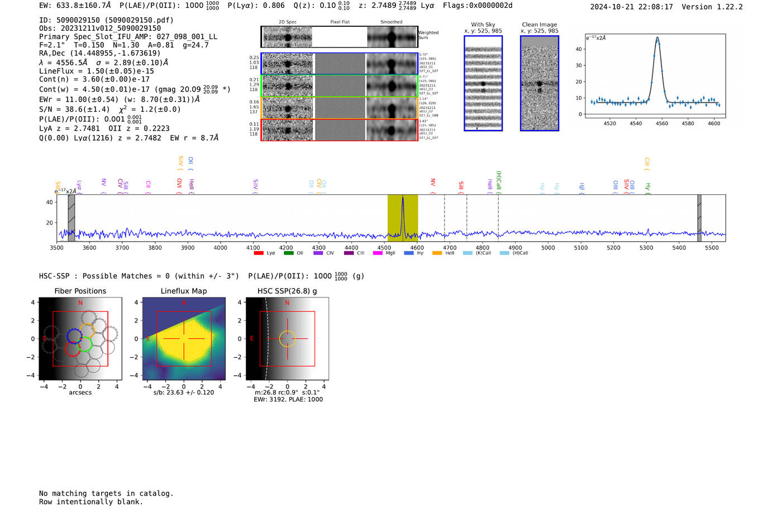Select "Row intentionally blank." text
782x532 pixels.
91,502
